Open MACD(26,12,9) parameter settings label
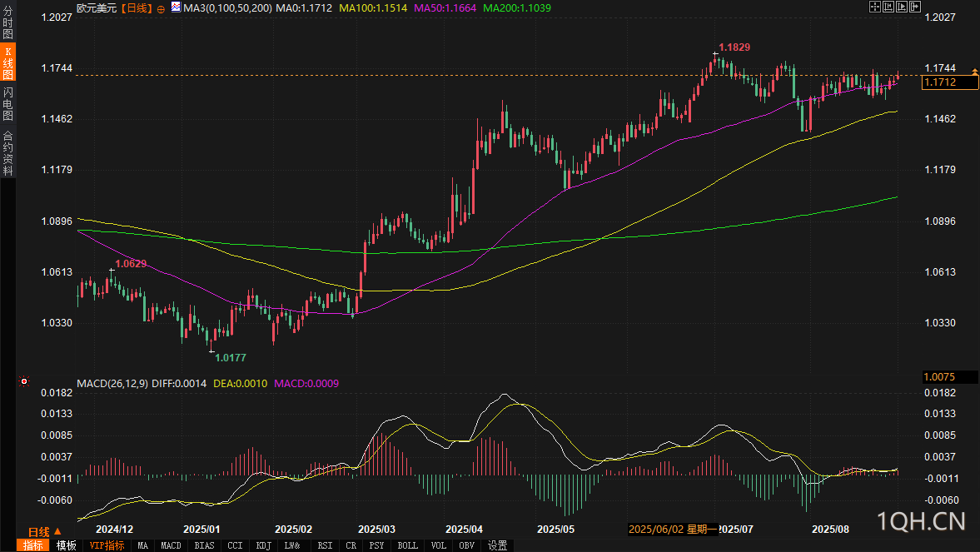The image size is (980, 552). pos(112,383)
